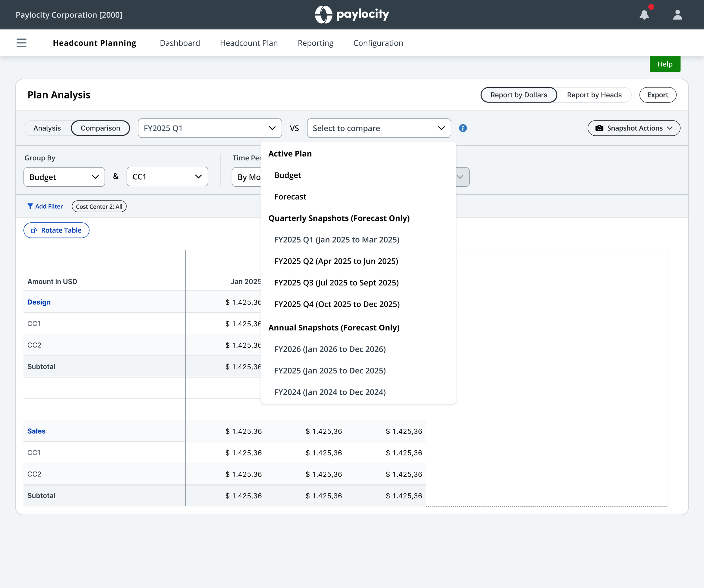Select FY2025 Q3 quarterly snapshot option
Viewport: 704px width, 588px height.
tap(336, 283)
